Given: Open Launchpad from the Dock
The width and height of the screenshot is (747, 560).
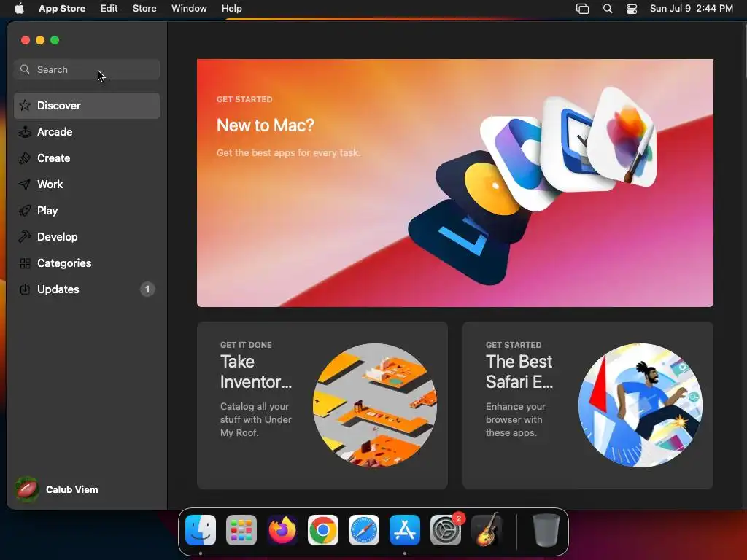Looking at the screenshot, I should pyautogui.click(x=241, y=530).
